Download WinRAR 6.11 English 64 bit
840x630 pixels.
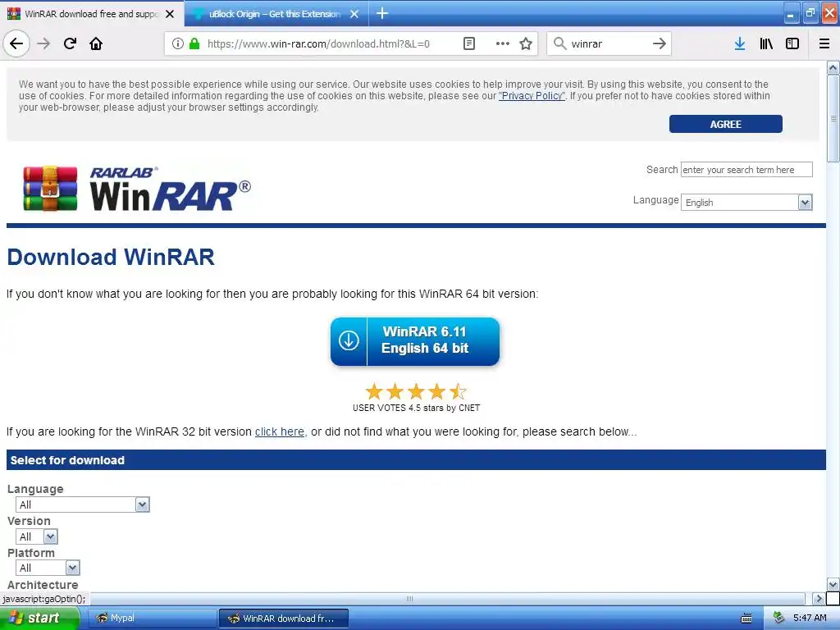tap(415, 341)
